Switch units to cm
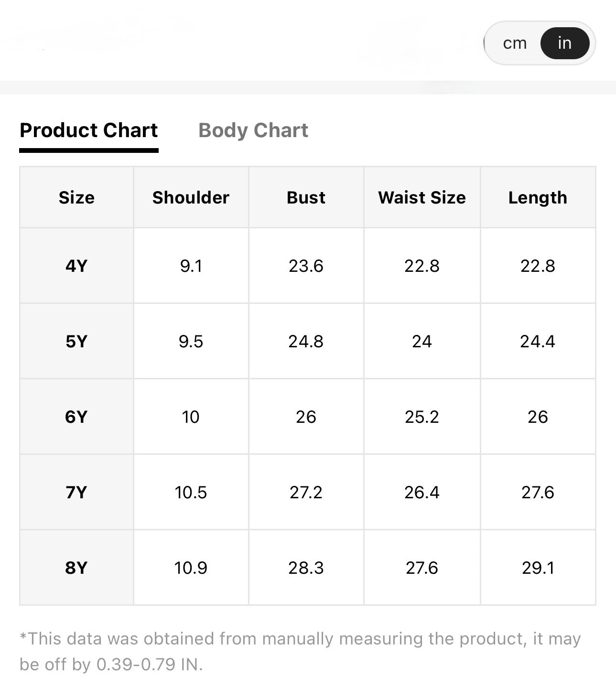This screenshot has height=687, width=616. pyautogui.click(x=515, y=43)
